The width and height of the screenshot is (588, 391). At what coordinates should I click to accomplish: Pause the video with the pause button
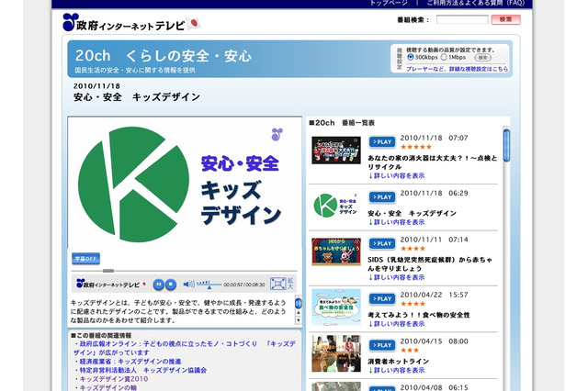(x=158, y=285)
